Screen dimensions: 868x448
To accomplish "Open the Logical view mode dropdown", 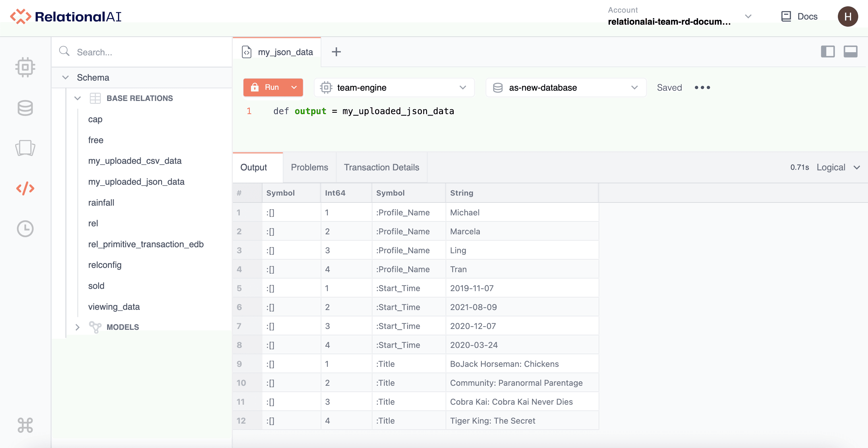I will pyautogui.click(x=838, y=167).
